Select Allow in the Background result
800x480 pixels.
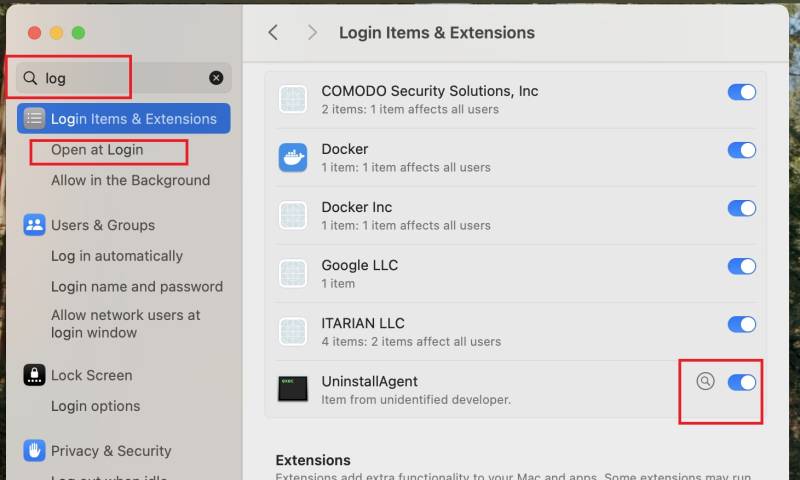(x=130, y=180)
